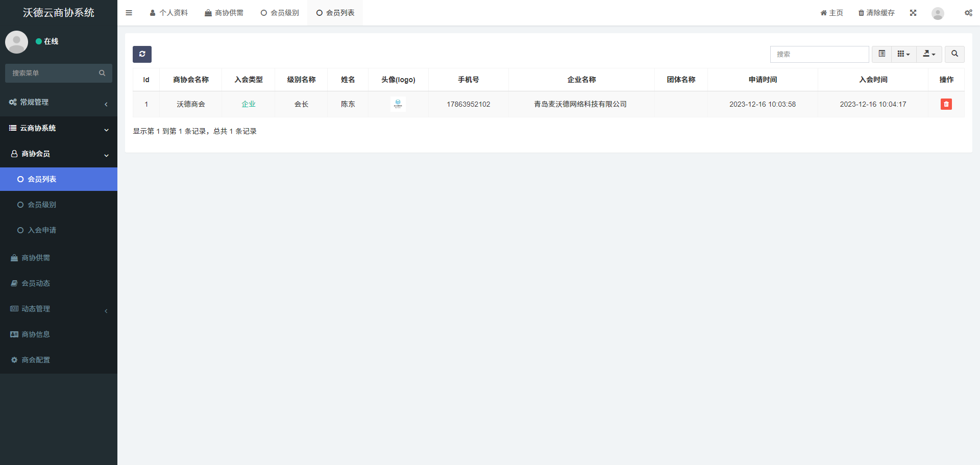The height and width of the screenshot is (465, 980).
Task: Open 会员动态 in the sidebar
Action: coord(59,283)
